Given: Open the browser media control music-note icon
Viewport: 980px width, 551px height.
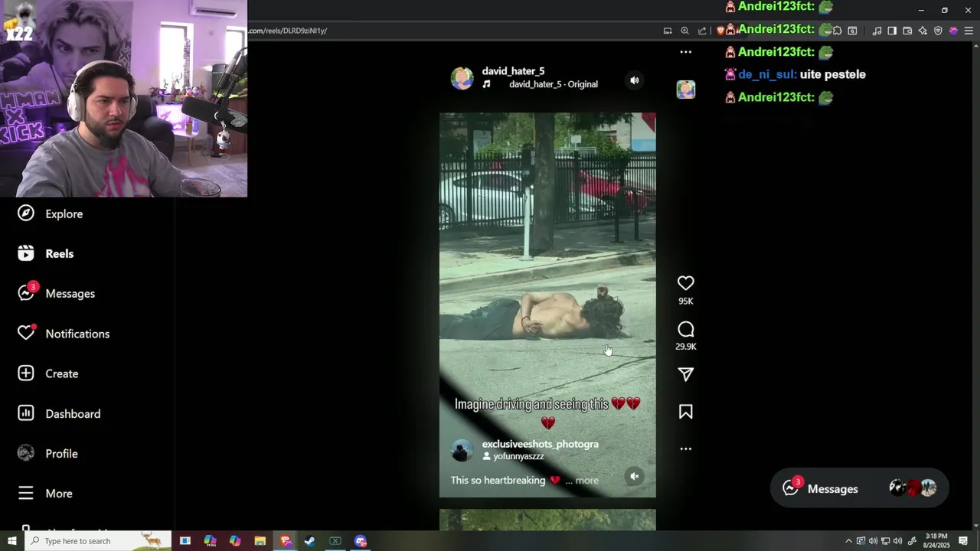Looking at the screenshot, I should click(x=877, y=31).
